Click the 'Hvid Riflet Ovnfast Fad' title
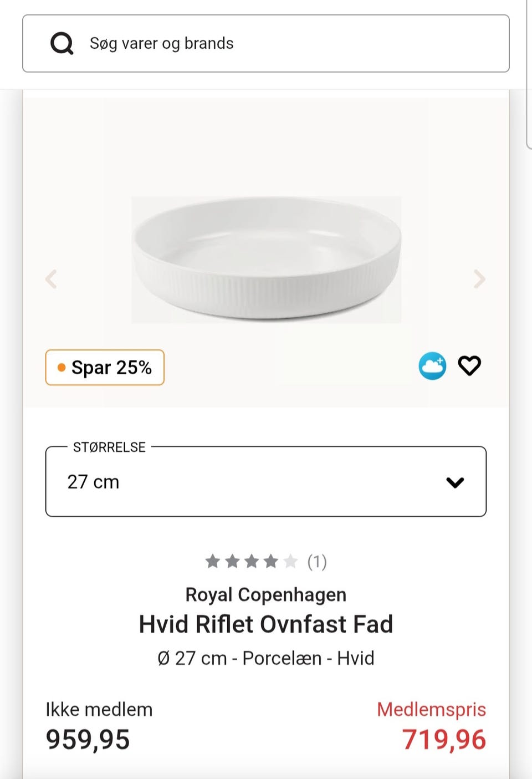 tap(266, 624)
